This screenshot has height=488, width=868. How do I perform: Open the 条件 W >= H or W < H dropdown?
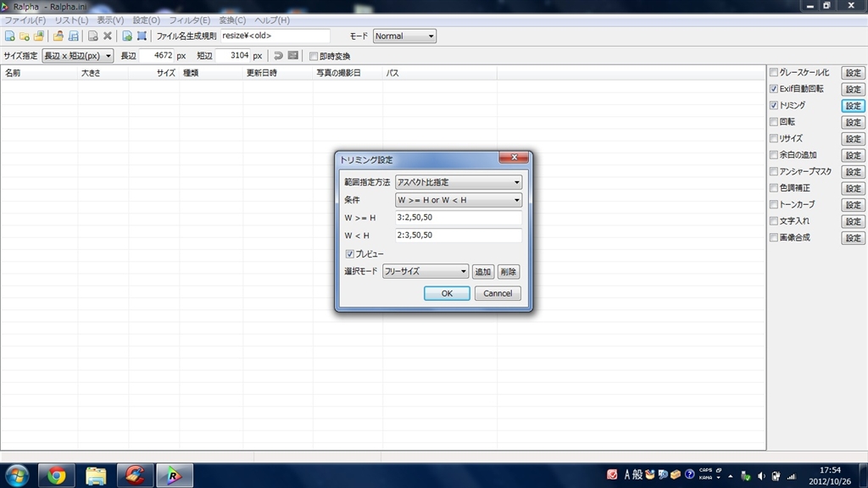click(459, 200)
